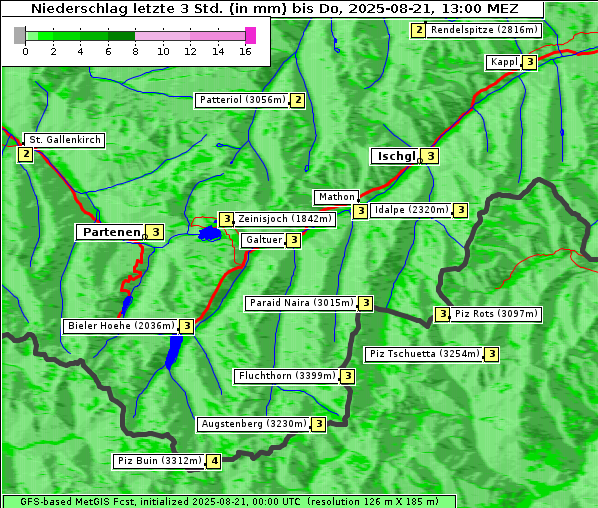Click the yellow value 3 beside Piz Tschuetta

click(492, 354)
